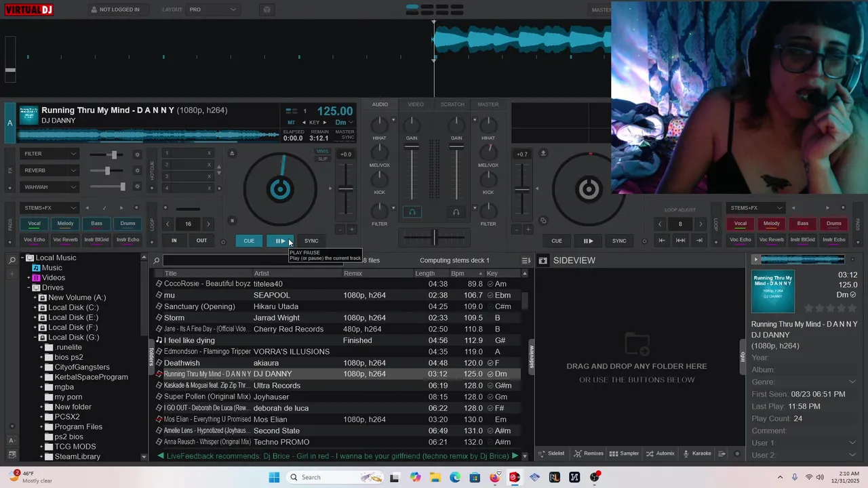Open the REVERB effect dropdown
The image size is (868, 488).
49,170
